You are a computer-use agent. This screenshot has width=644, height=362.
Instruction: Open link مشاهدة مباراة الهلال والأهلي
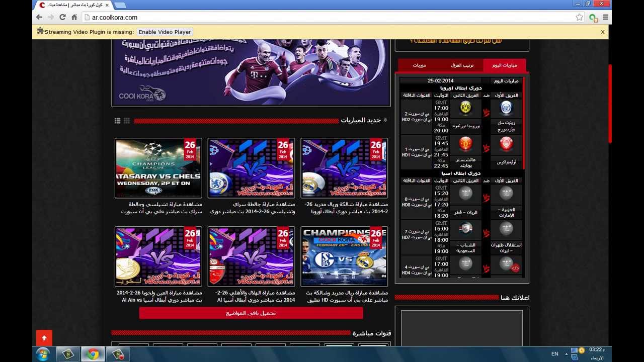click(255, 296)
